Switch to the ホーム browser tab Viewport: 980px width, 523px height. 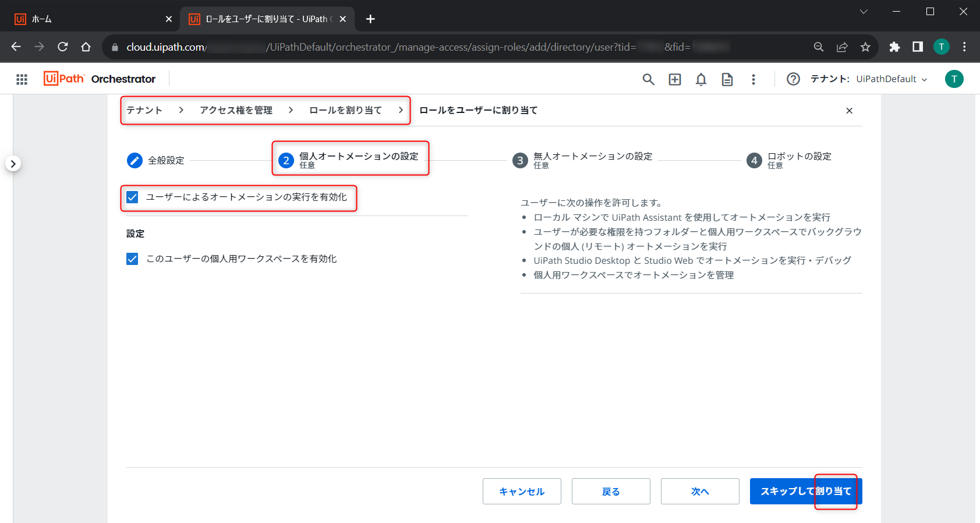(x=92, y=19)
